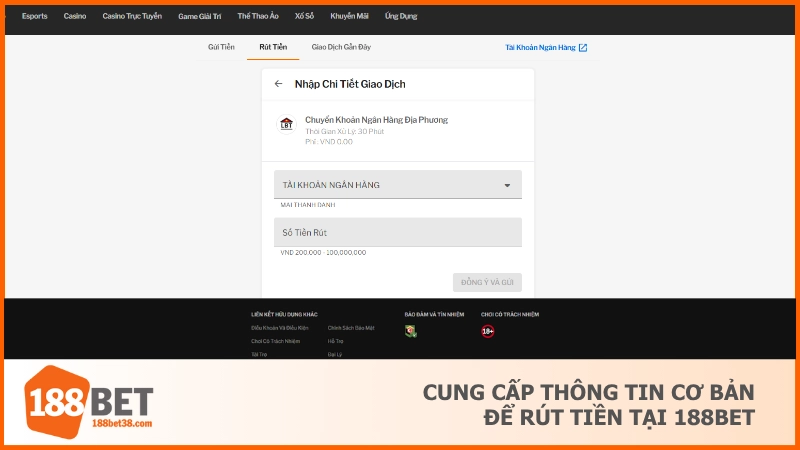Open the Hỗ Trợ footer link
The height and width of the screenshot is (450, 800).
pyautogui.click(x=336, y=341)
